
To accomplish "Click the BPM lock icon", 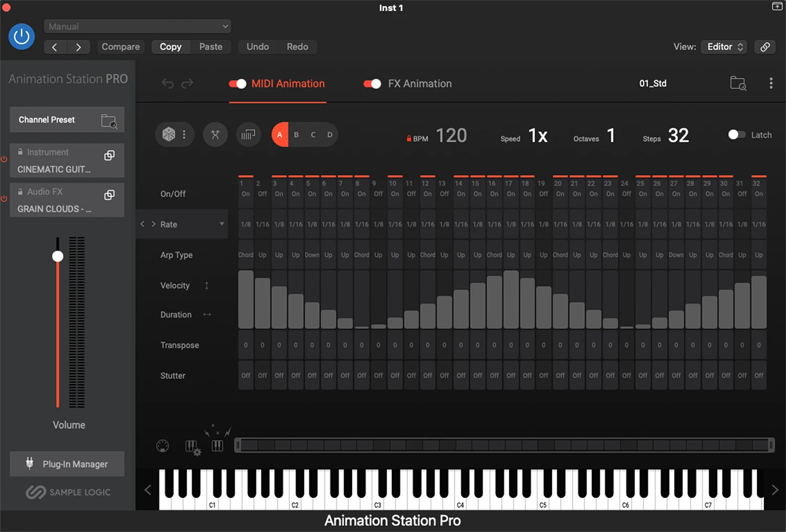I will 409,138.
